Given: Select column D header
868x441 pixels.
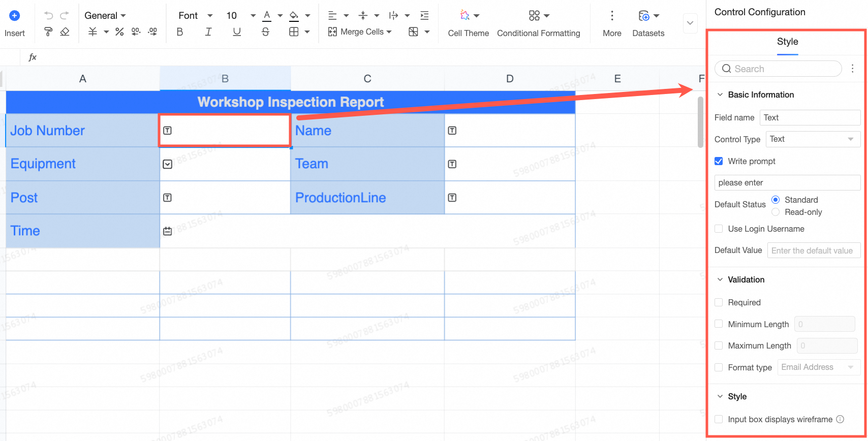Looking at the screenshot, I should [510, 79].
